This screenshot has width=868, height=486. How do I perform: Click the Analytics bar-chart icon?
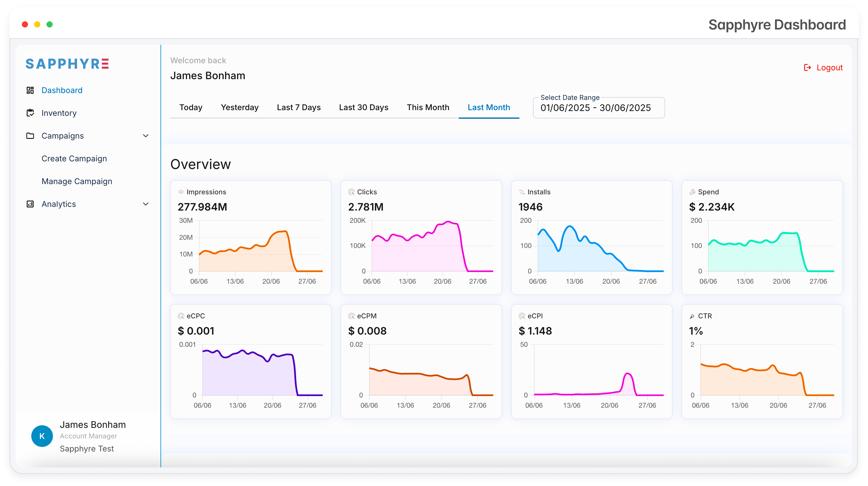point(30,204)
